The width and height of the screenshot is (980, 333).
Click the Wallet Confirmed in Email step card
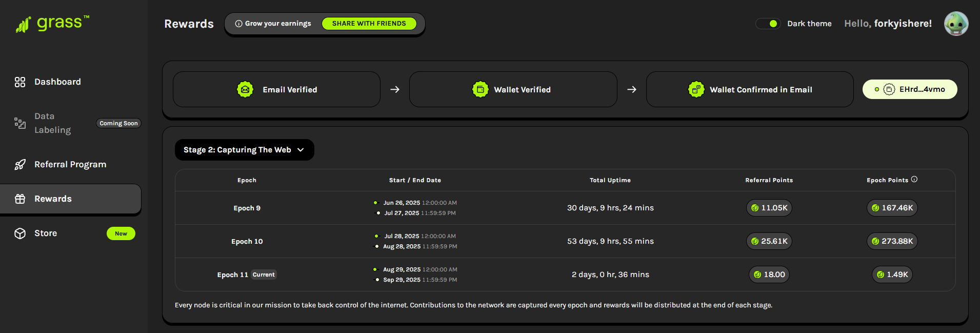pyautogui.click(x=750, y=89)
